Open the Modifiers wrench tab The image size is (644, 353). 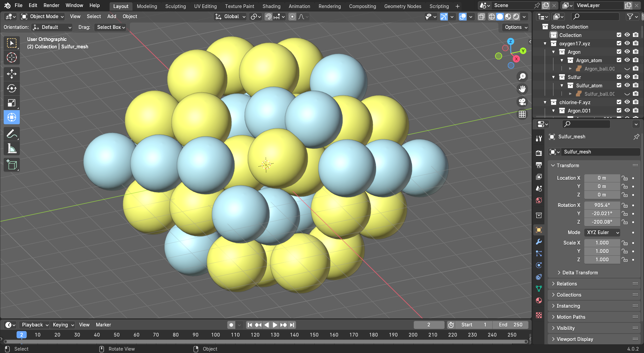pyautogui.click(x=539, y=242)
